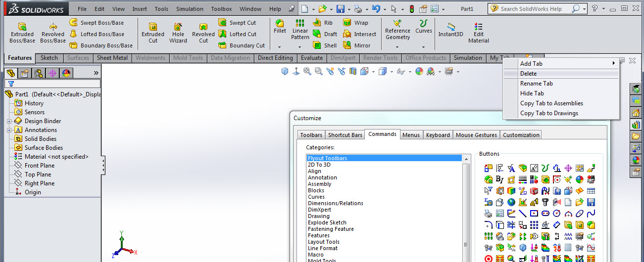
Task: Click the feature tree filter field
Action: (x=52, y=84)
